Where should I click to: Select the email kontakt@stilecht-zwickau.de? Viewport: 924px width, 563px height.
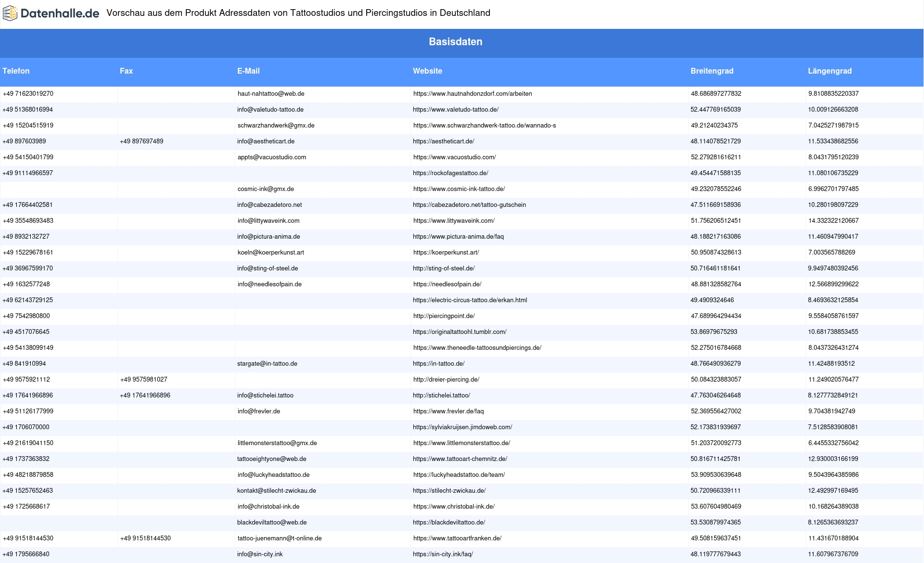(277, 491)
